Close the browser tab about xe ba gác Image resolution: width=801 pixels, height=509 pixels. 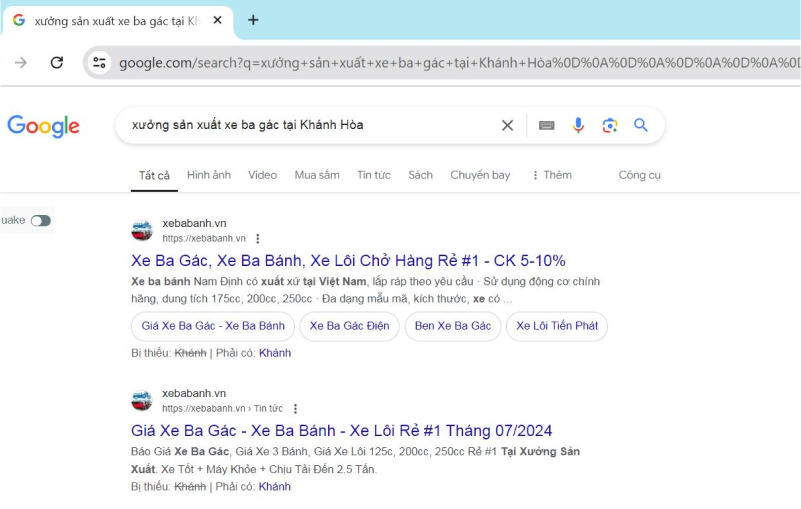click(x=218, y=20)
